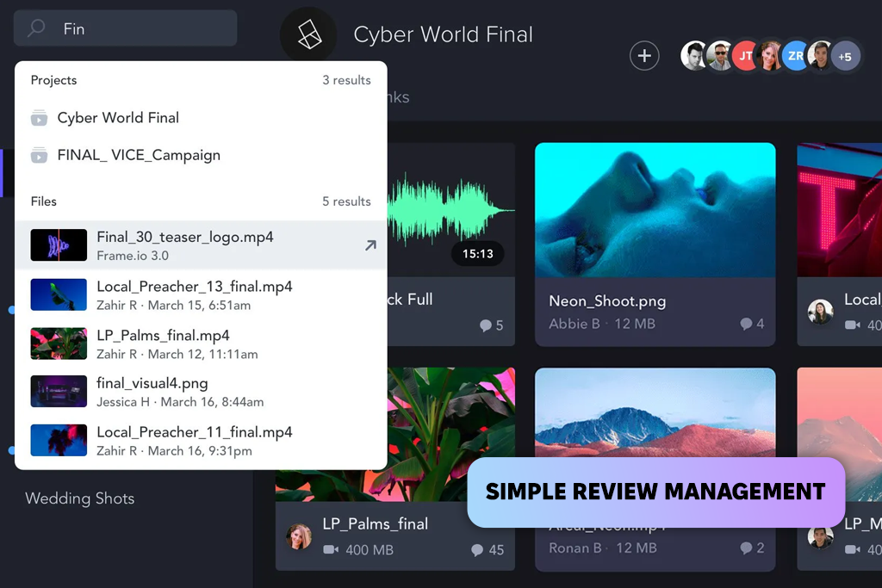The height and width of the screenshot is (588, 882).
Task: Click the ZR blue avatar
Action: 795,56
